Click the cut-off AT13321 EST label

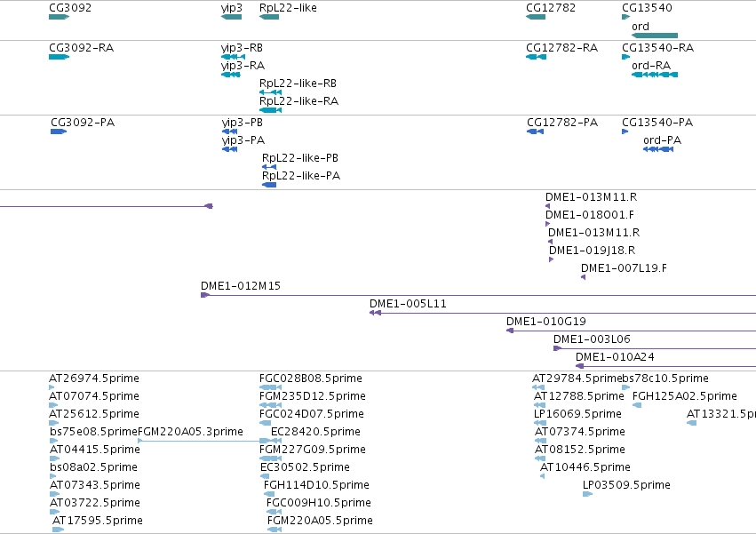(721, 414)
